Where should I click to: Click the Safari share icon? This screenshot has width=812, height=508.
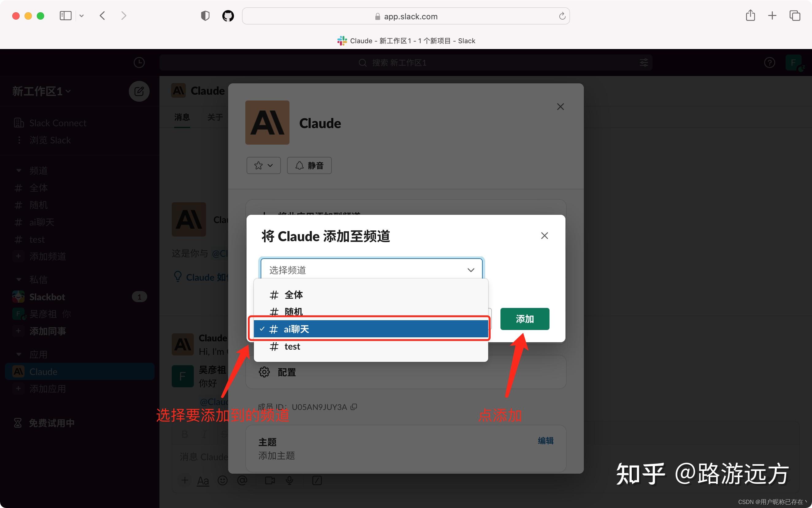click(x=750, y=15)
